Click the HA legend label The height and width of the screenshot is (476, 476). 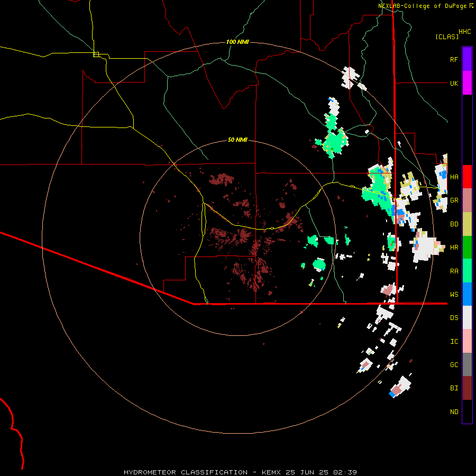tap(454, 177)
